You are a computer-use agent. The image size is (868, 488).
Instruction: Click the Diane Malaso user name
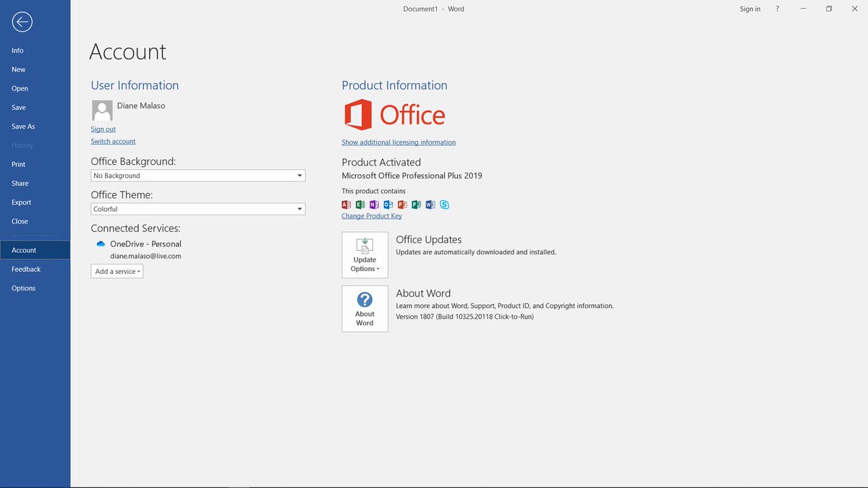141,106
